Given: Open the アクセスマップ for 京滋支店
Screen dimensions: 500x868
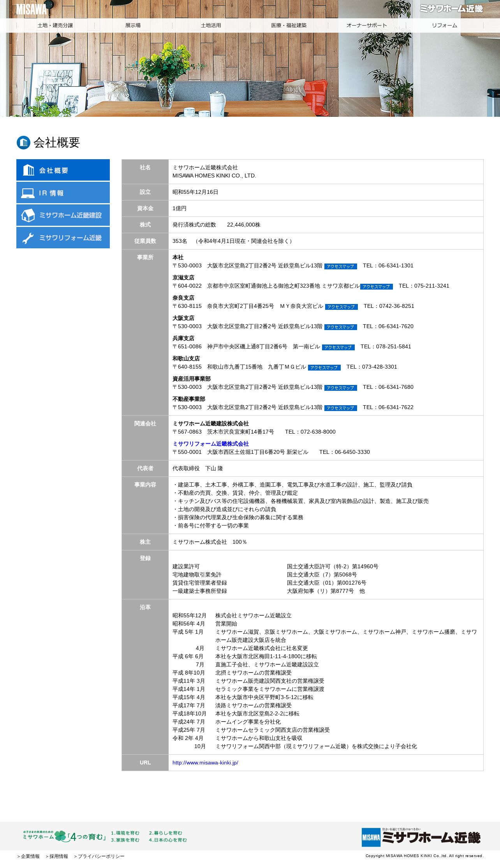Looking at the screenshot, I should (377, 286).
